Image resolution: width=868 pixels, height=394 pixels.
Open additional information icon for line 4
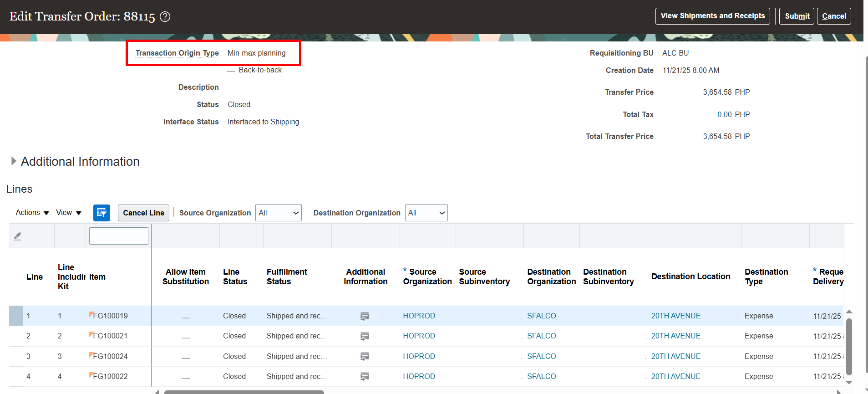click(x=365, y=377)
